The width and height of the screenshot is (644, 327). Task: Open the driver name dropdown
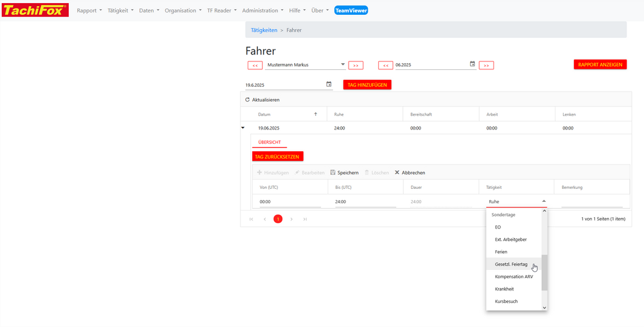(343, 64)
